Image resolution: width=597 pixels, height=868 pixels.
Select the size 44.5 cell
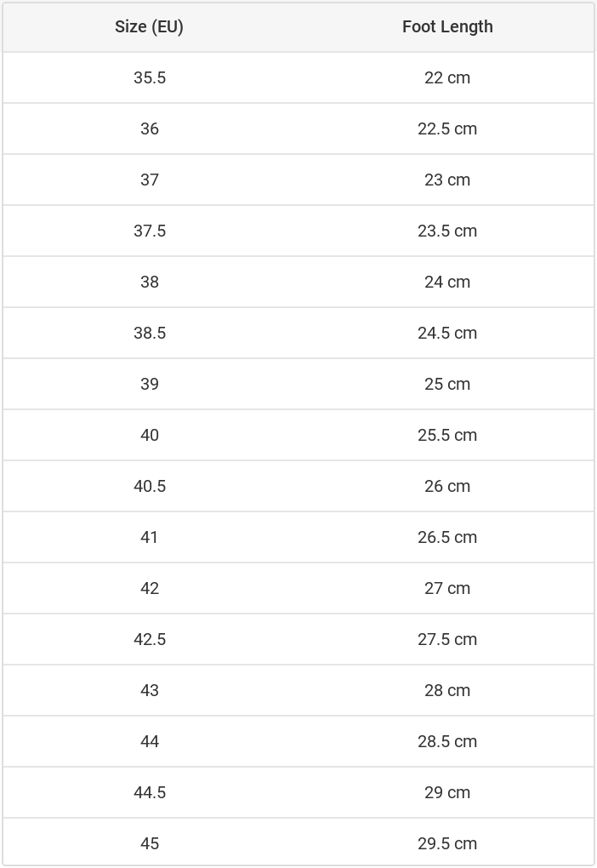point(150,792)
